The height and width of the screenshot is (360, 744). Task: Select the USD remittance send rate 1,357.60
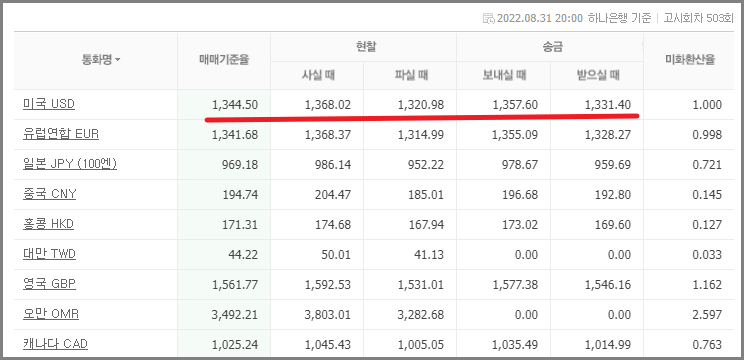click(x=515, y=105)
